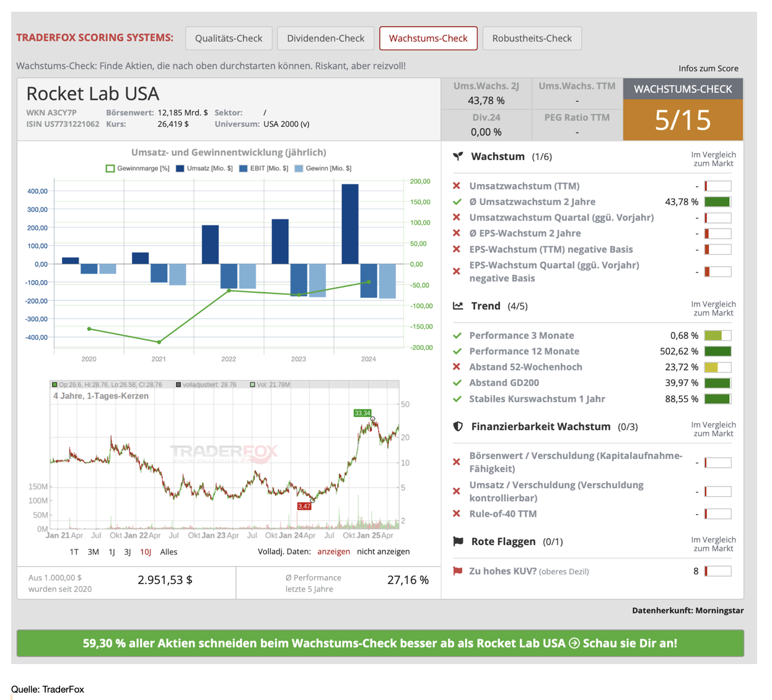Image resolution: width=772 pixels, height=700 pixels.
Task: Click the Div.24 value 0,00 %
Action: [486, 132]
